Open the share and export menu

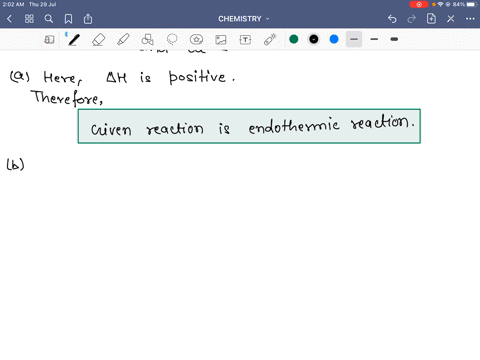pos(88,19)
